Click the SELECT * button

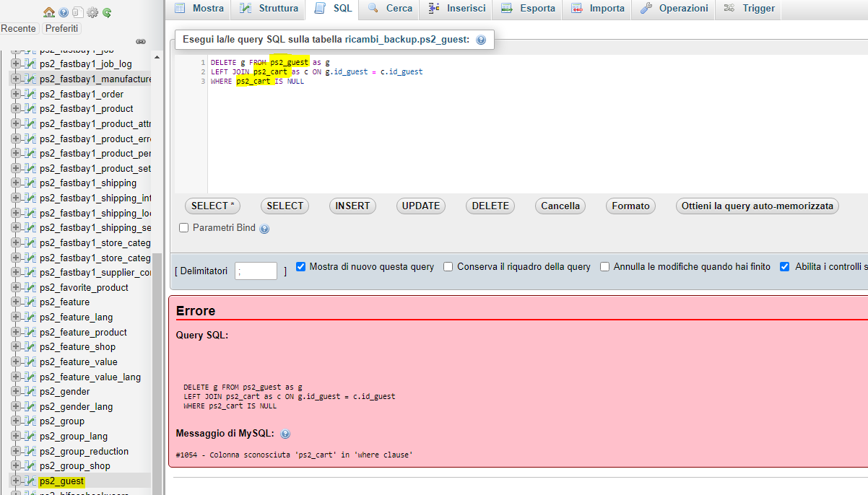coord(212,206)
